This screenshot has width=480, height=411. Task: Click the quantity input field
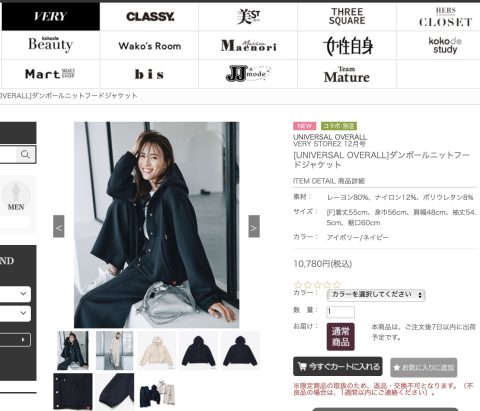[x=340, y=312]
